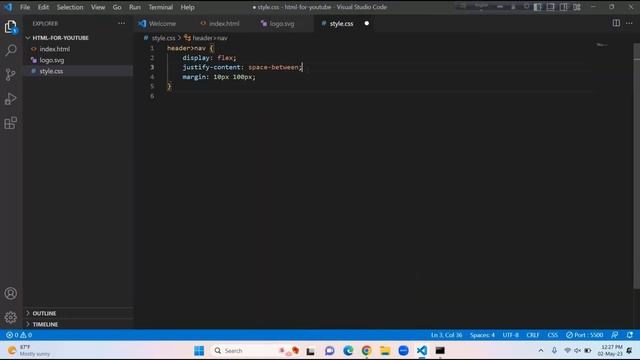Click the Visual Studio Code taskbar icon
The width and height of the screenshot is (640, 360).
422,351
